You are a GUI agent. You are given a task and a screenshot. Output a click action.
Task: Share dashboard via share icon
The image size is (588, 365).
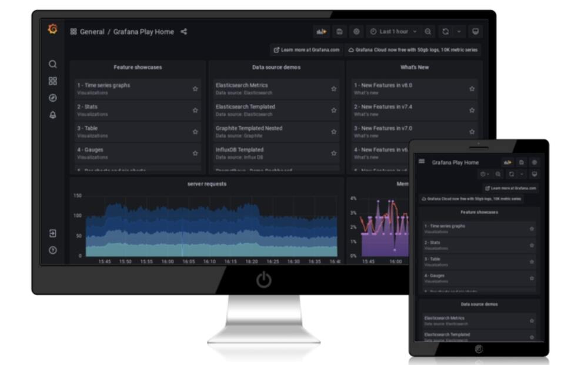[x=183, y=32]
